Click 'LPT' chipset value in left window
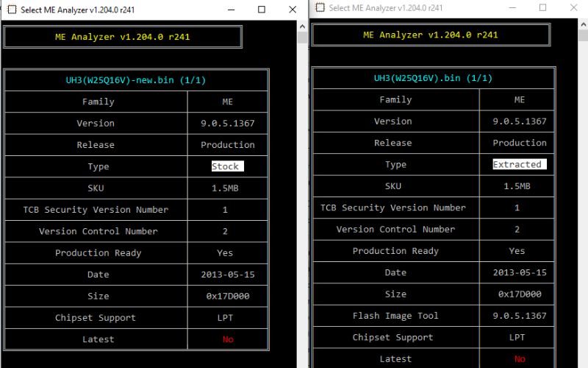Screen dimensions: 588x368 coord(225,318)
